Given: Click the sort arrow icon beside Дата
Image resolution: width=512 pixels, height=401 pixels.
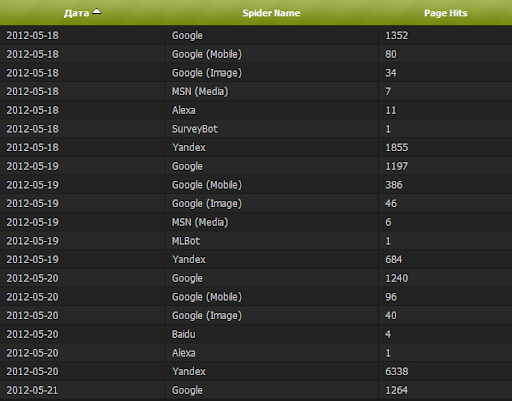Looking at the screenshot, I should coord(96,12).
